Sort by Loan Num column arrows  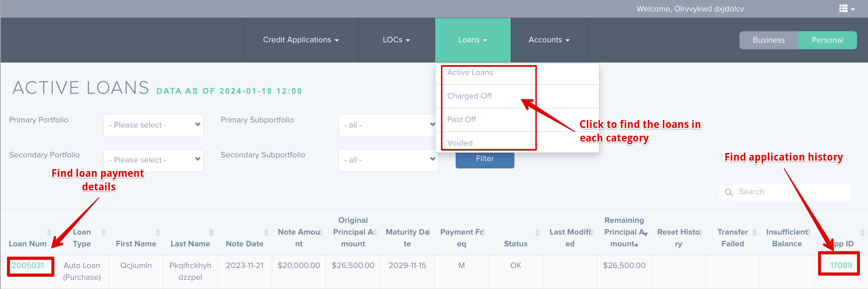click(x=49, y=232)
